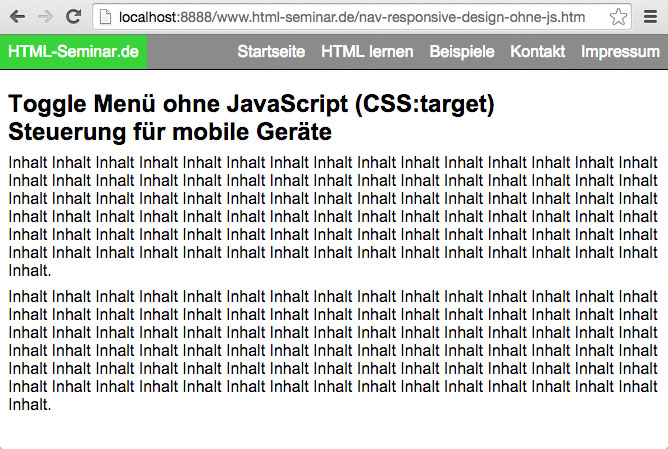The image size is (668, 449).
Task: Reload the page with refresh icon
Action: click(x=73, y=17)
